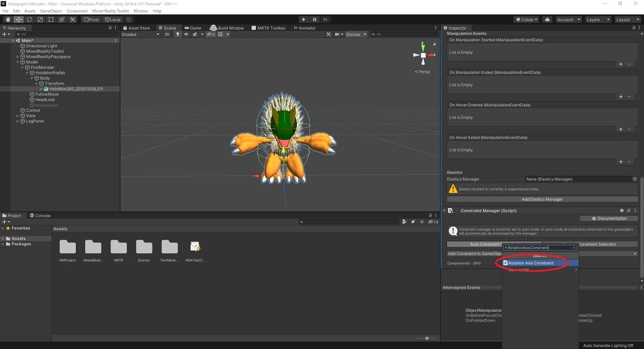Click the scene orientation gizmo cube
Viewport: 644px width, 349px height.
point(423,55)
